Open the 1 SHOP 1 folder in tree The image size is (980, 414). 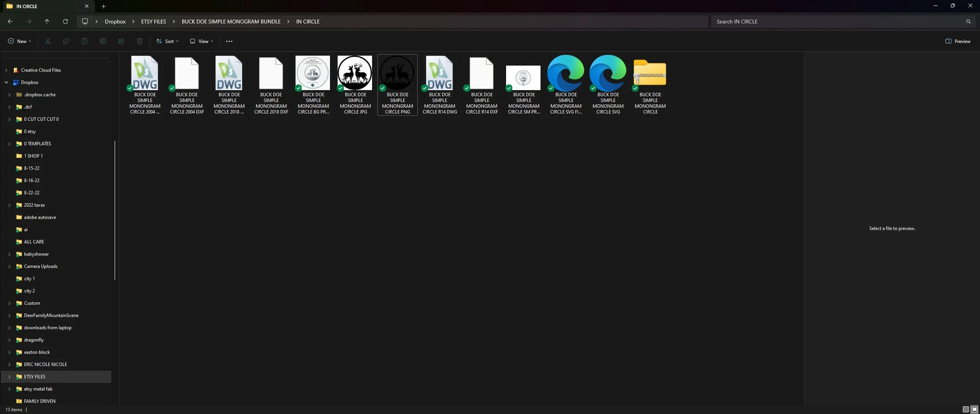[33, 156]
